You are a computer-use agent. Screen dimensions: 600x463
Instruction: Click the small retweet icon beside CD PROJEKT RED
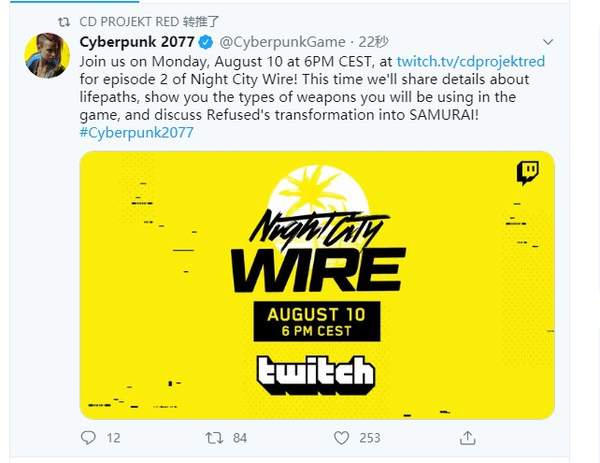point(64,22)
